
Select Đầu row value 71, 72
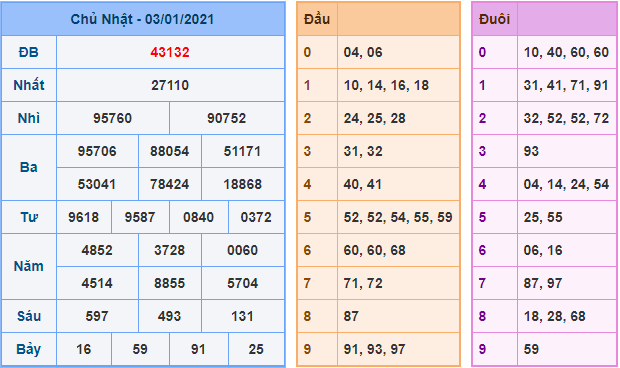pyautogui.click(x=363, y=283)
